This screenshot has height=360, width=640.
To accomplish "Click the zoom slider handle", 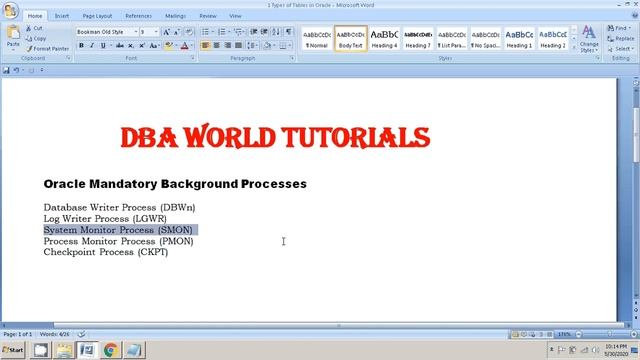I will pos(609,334).
